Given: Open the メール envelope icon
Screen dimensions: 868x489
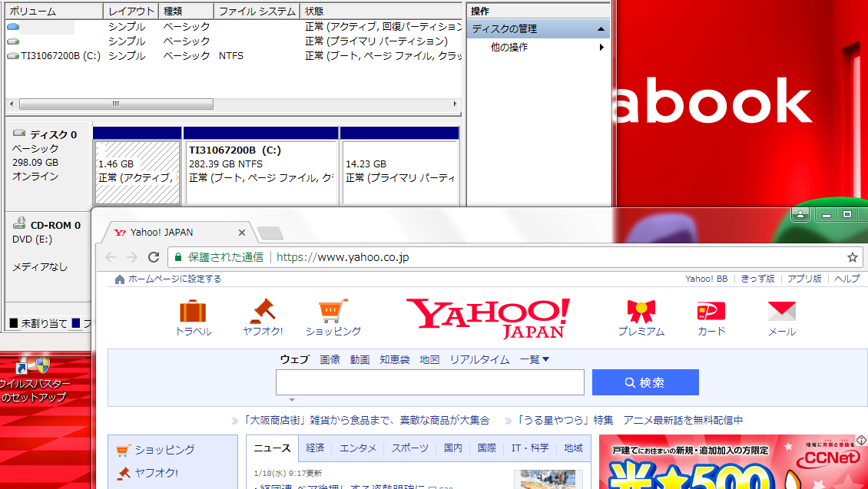Looking at the screenshot, I should tap(782, 312).
